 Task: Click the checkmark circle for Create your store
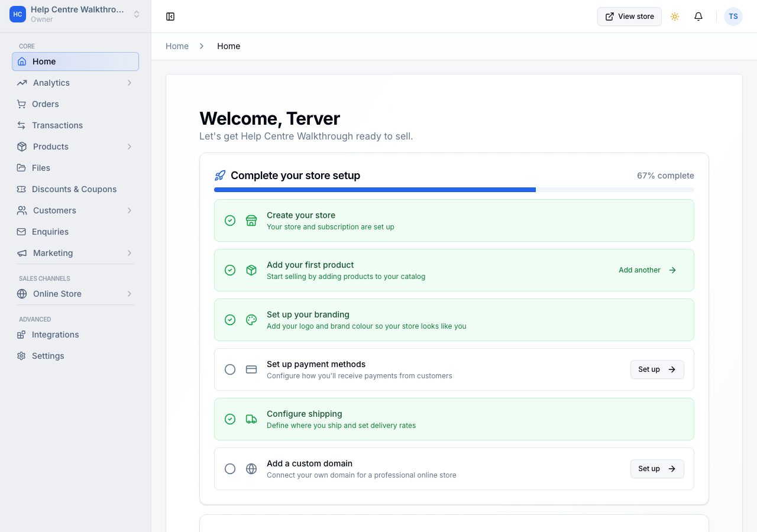pyautogui.click(x=230, y=220)
